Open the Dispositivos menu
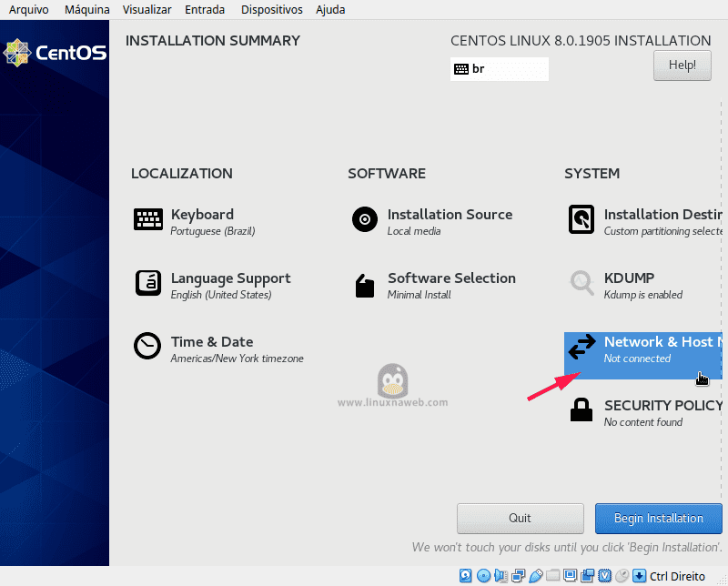 click(271, 10)
